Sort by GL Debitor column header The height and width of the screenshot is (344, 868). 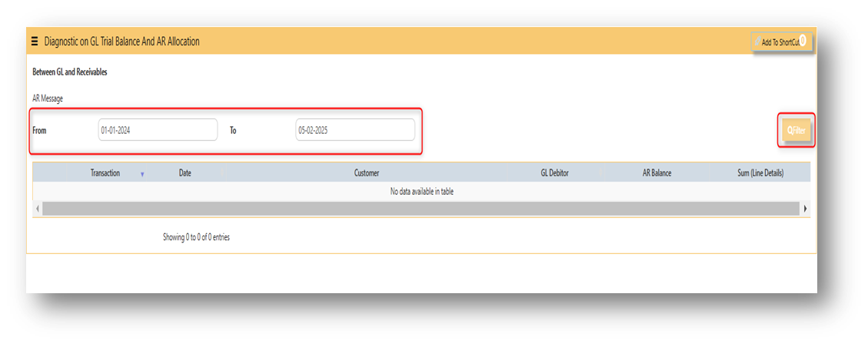point(554,173)
